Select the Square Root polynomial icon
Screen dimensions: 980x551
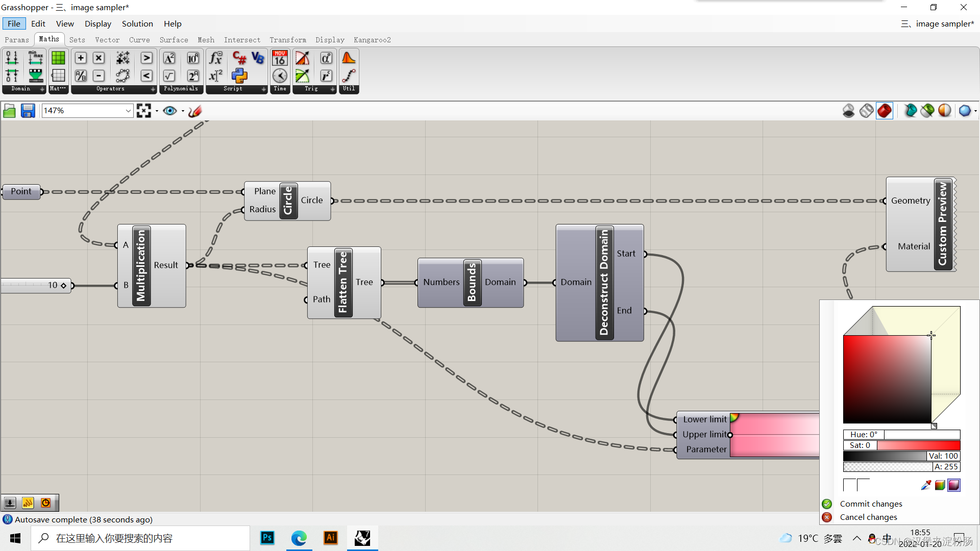[169, 76]
